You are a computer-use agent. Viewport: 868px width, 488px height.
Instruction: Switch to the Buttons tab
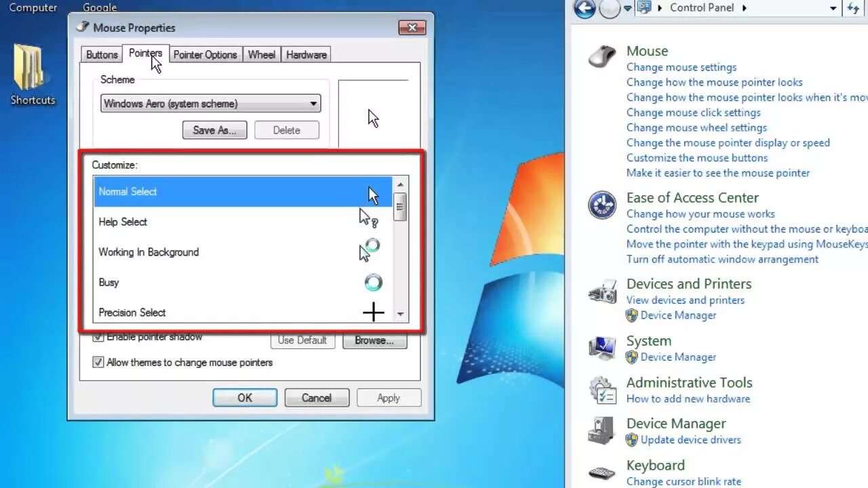(102, 55)
